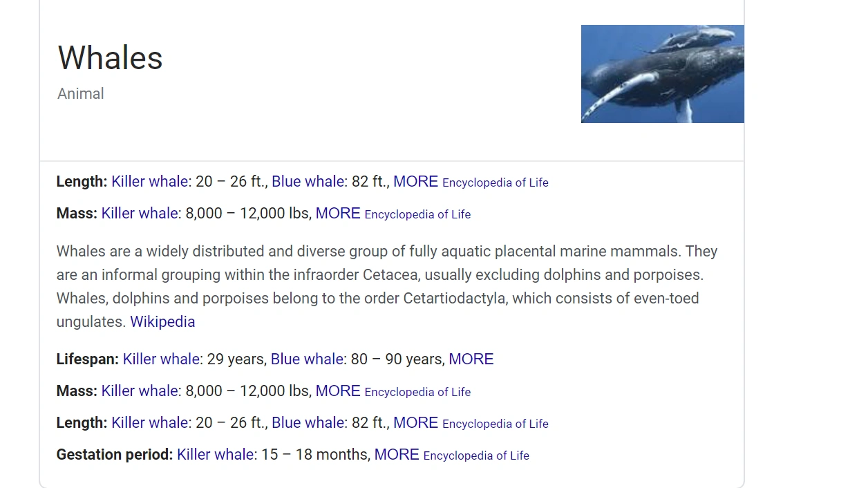The width and height of the screenshot is (868, 488).
Task: Expand MORE in the first Mass row
Action: click(338, 214)
